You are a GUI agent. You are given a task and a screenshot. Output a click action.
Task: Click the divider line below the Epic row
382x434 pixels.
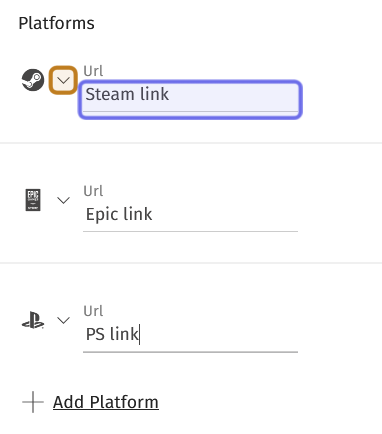coord(191,263)
